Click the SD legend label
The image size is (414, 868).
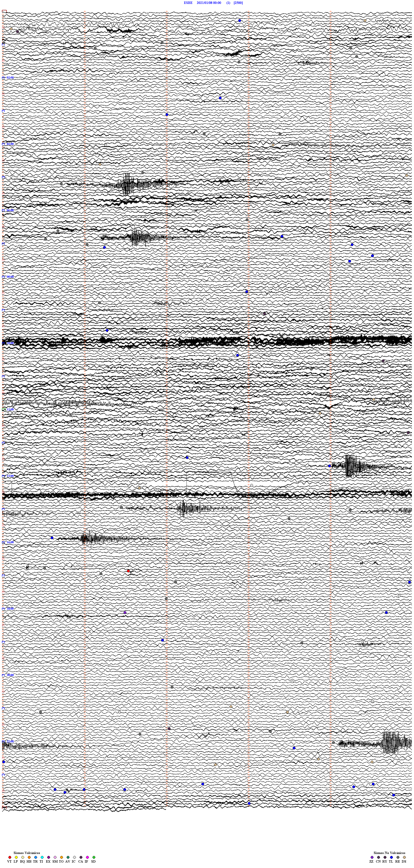(93, 861)
